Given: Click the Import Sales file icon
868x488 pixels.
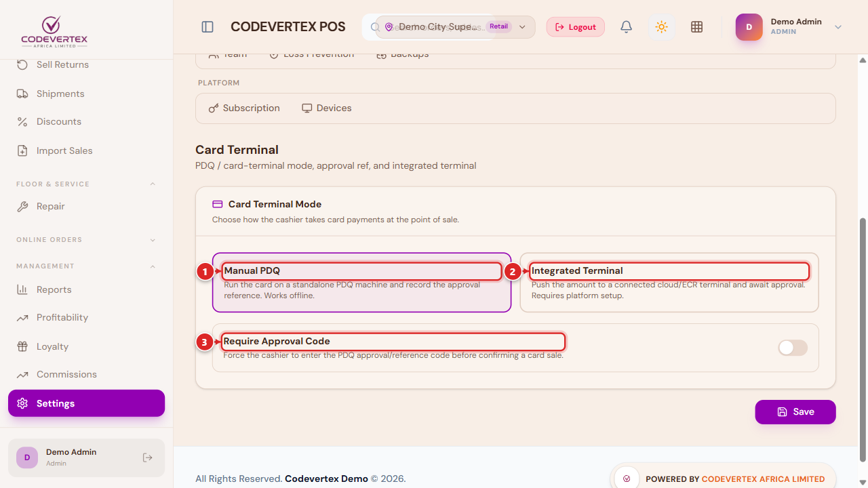Looking at the screenshot, I should tap(22, 150).
